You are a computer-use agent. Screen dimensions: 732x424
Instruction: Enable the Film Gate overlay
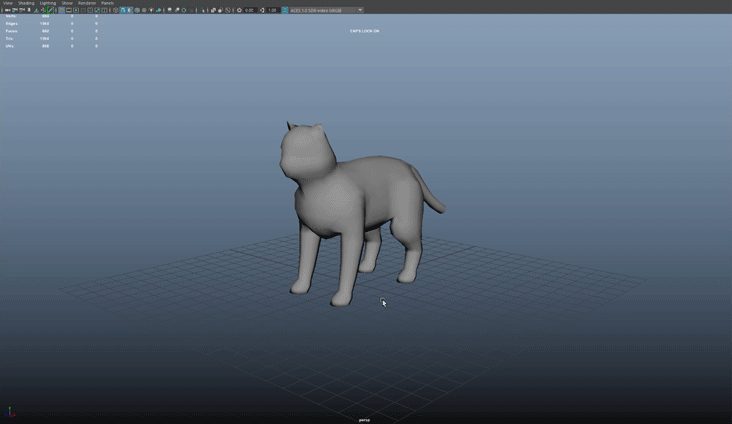[68, 10]
